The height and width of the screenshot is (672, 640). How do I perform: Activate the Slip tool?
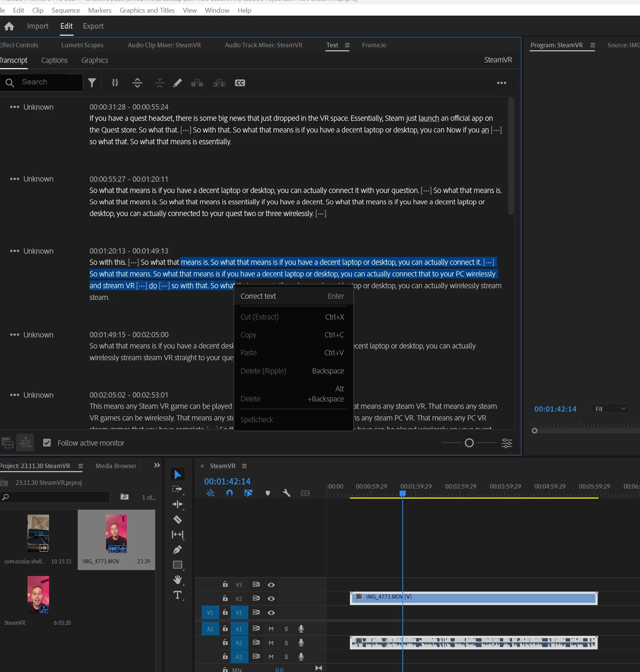pos(178,535)
